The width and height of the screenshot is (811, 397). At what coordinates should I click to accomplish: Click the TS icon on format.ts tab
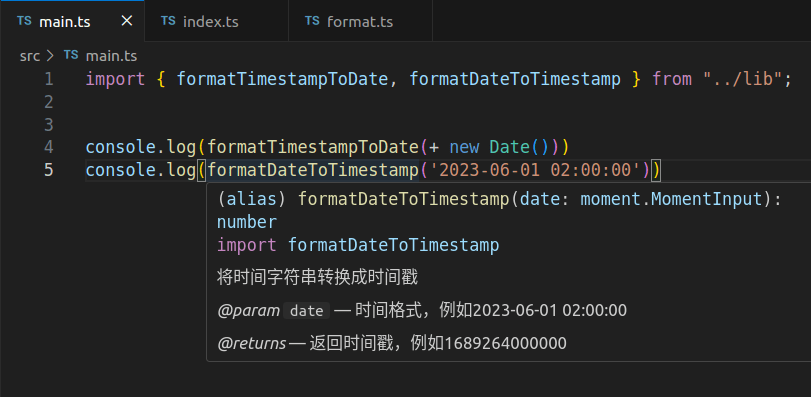[312, 21]
